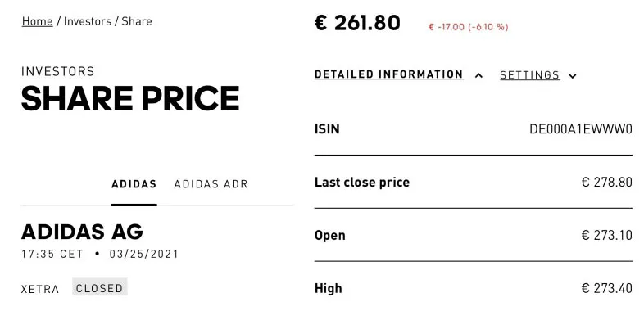The image size is (644, 311).
Task: Click the red price change -17.00 (-6.10 %)
Action: click(x=468, y=27)
